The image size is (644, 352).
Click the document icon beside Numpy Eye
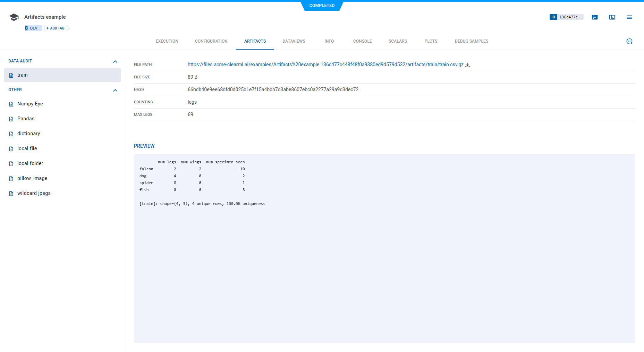pos(11,103)
